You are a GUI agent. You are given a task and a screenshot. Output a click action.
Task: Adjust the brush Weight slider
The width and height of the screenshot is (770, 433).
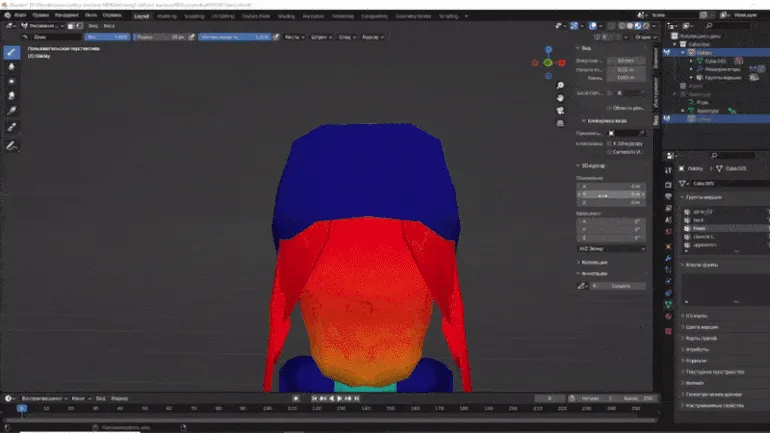click(109, 37)
